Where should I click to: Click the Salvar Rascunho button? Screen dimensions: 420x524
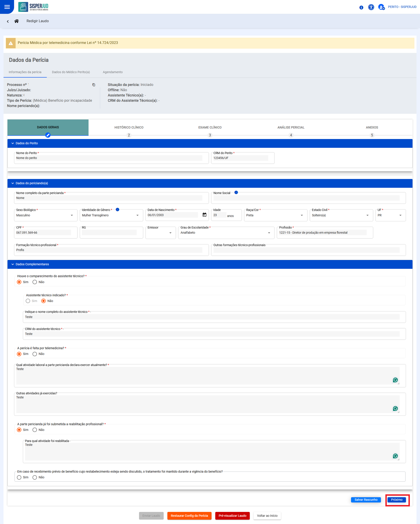tap(366, 500)
